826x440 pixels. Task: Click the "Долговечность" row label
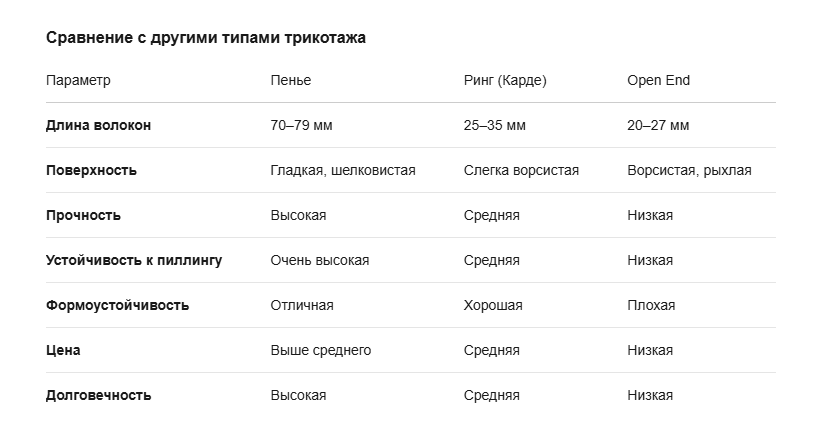[x=98, y=395]
